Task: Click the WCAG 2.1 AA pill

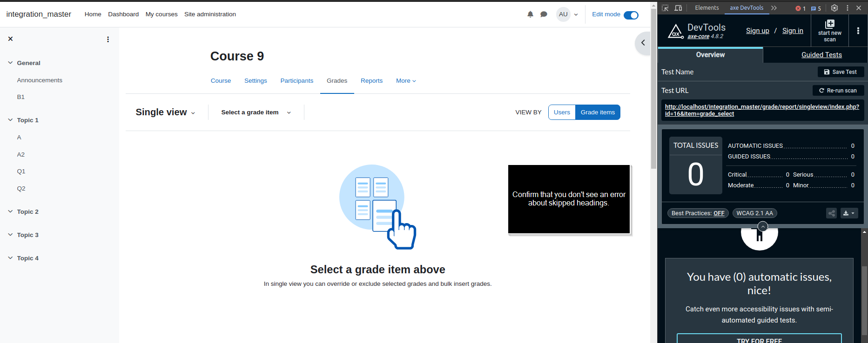Action: [754, 213]
